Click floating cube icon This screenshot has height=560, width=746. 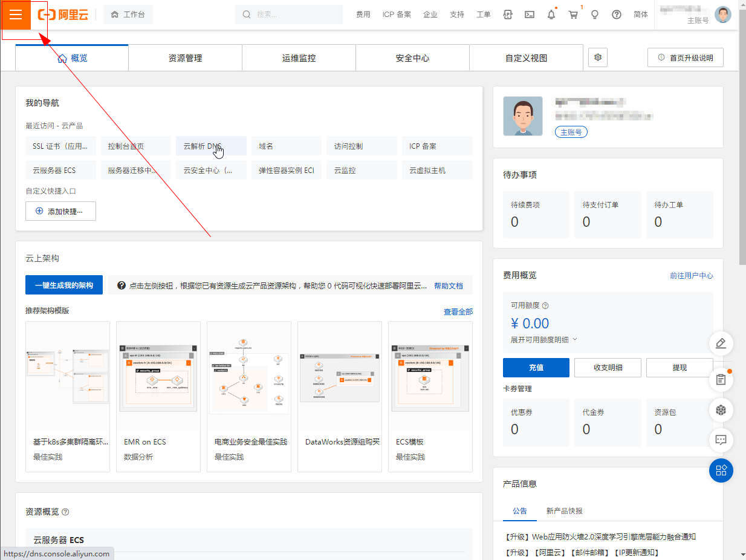721,410
